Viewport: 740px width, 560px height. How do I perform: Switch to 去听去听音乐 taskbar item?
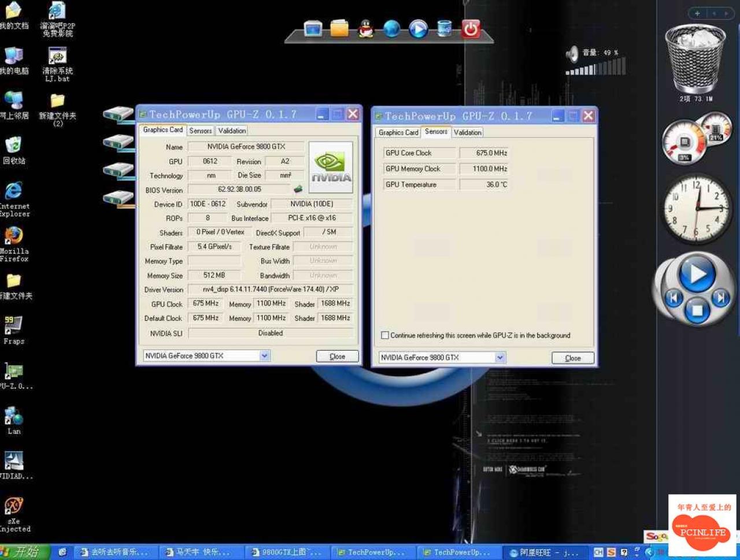click(x=116, y=552)
